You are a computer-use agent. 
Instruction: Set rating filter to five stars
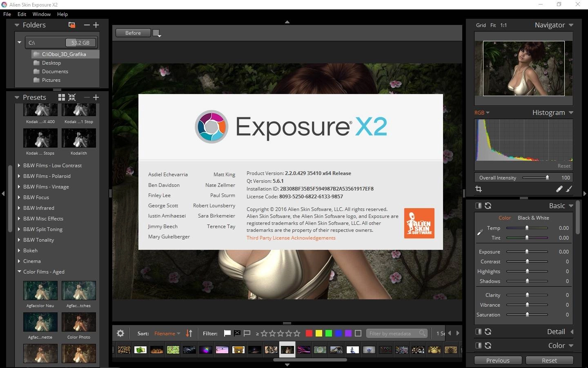(297, 333)
